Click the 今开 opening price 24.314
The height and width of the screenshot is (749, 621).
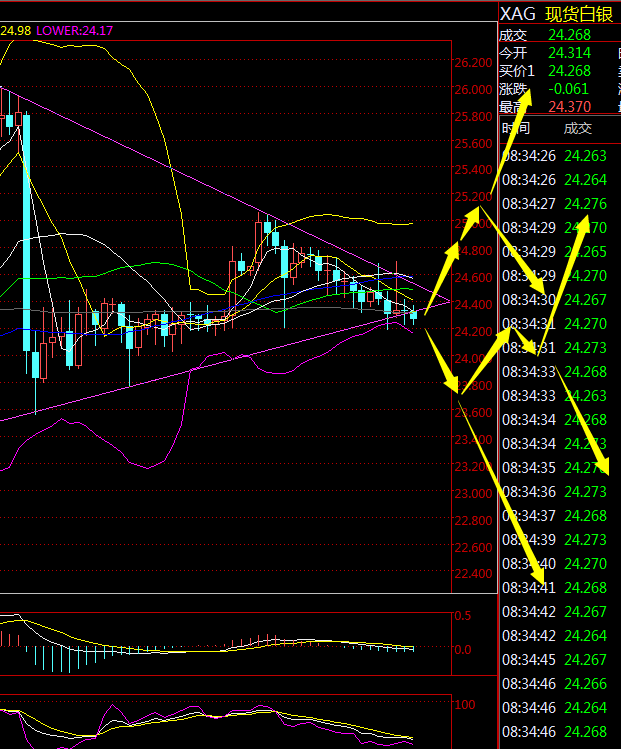[568, 53]
